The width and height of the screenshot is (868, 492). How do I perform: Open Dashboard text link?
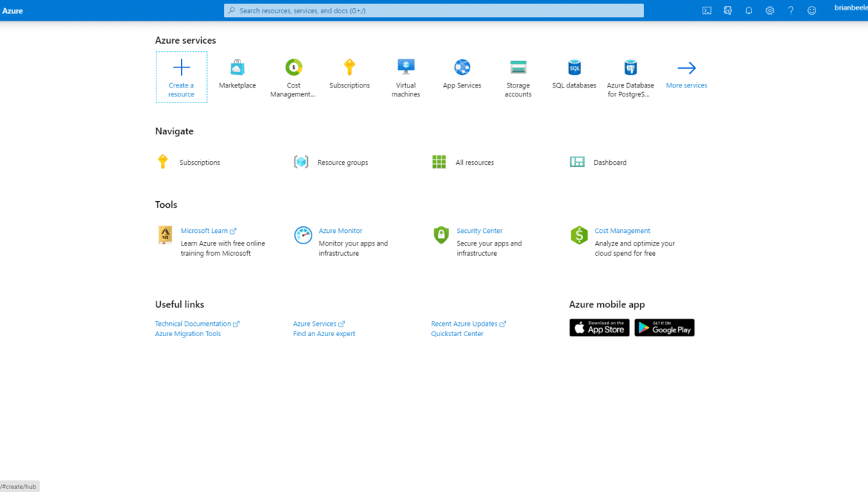[610, 163]
